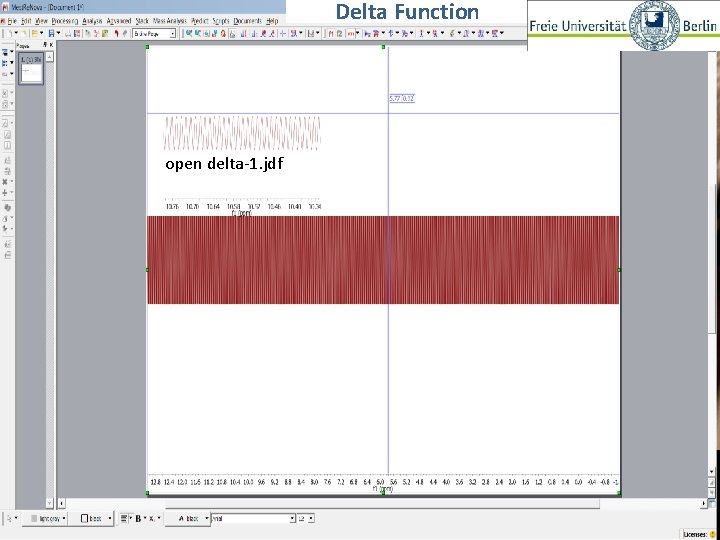Click the New document icon
720x540 pixels.
point(9,33)
